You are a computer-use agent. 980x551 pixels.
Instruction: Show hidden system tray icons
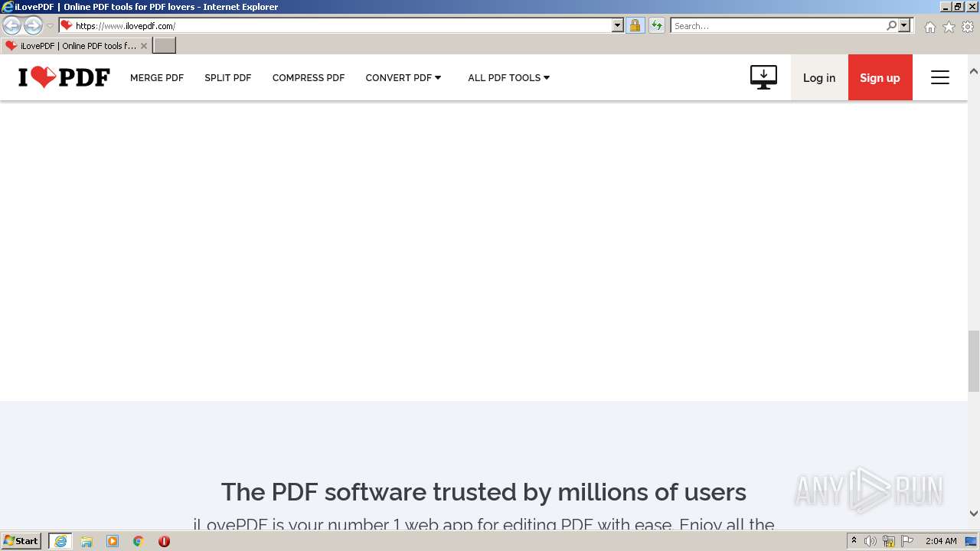[854, 541]
